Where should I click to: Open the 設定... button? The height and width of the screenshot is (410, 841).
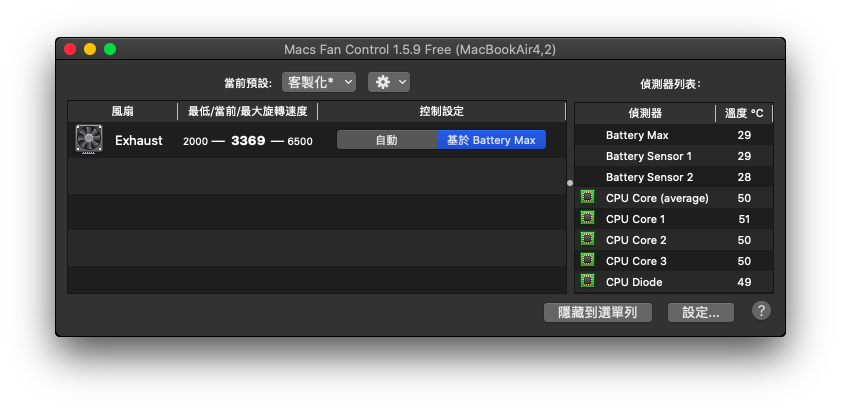tap(700, 312)
